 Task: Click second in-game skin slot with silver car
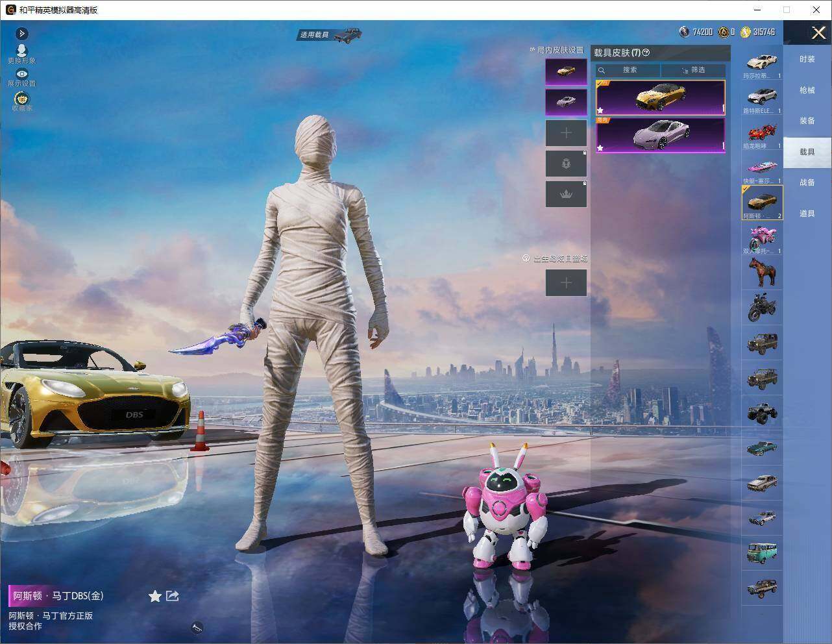pos(566,102)
